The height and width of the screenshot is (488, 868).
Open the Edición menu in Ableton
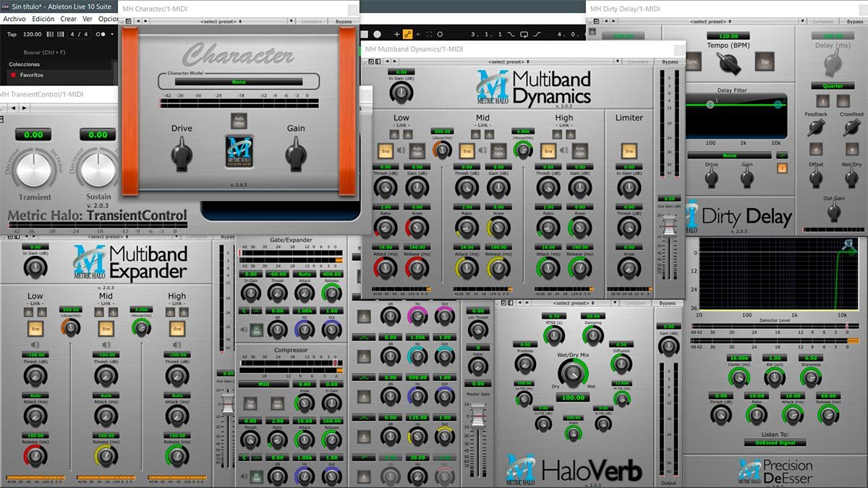(x=43, y=19)
